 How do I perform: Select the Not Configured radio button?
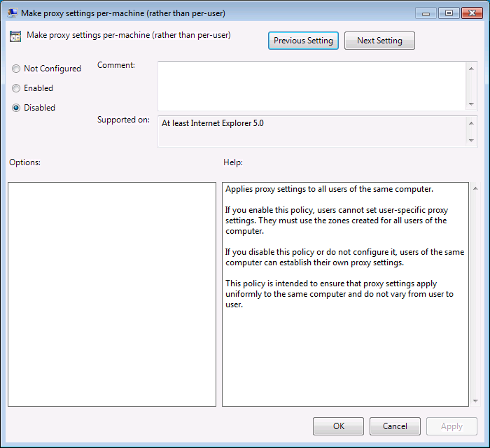click(46, 69)
